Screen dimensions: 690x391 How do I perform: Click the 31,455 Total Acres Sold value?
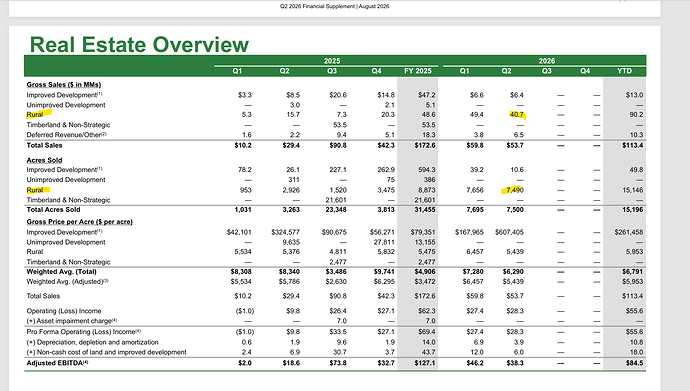click(x=425, y=210)
